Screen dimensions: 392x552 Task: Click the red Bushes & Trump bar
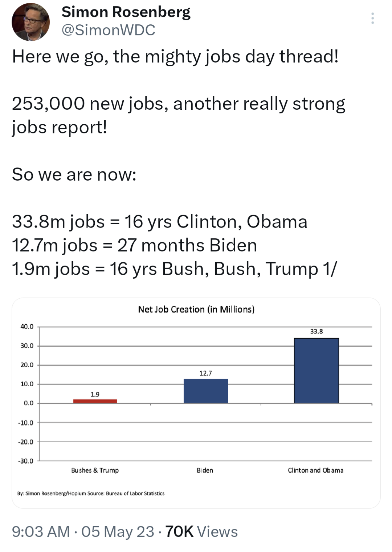pyautogui.click(x=95, y=401)
